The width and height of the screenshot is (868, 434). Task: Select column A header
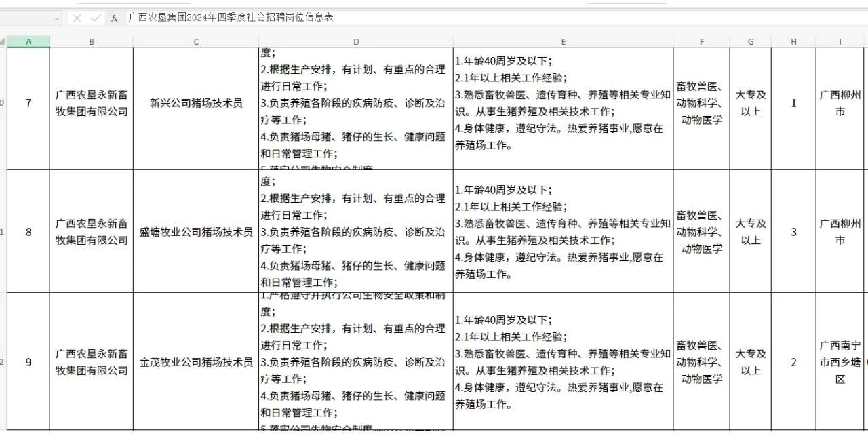(x=28, y=42)
